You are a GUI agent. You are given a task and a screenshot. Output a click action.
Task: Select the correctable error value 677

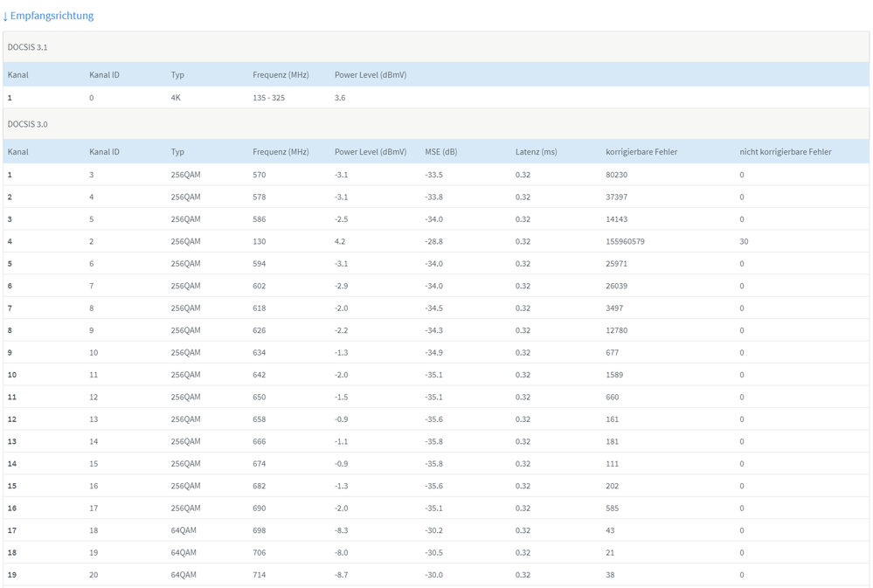click(613, 353)
